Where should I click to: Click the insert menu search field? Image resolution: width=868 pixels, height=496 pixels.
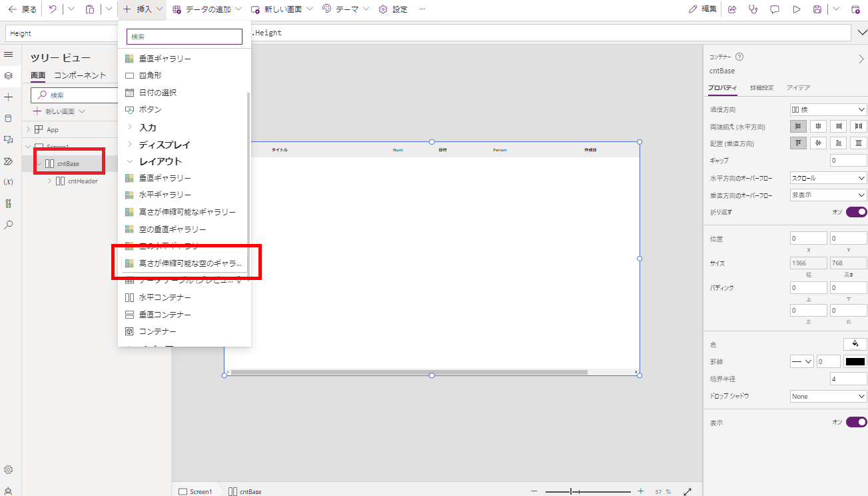pyautogui.click(x=185, y=37)
